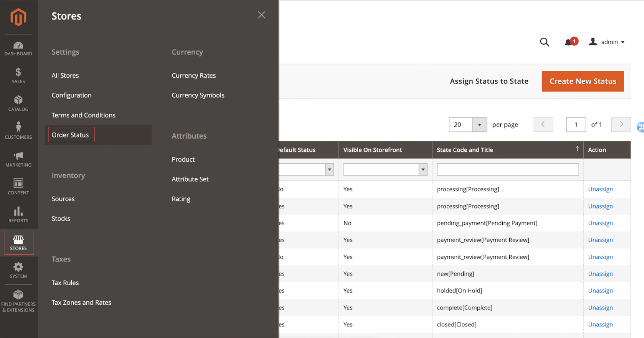Go to previous page arrow
This screenshot has width=644, height=338.
tap(543, 124)
